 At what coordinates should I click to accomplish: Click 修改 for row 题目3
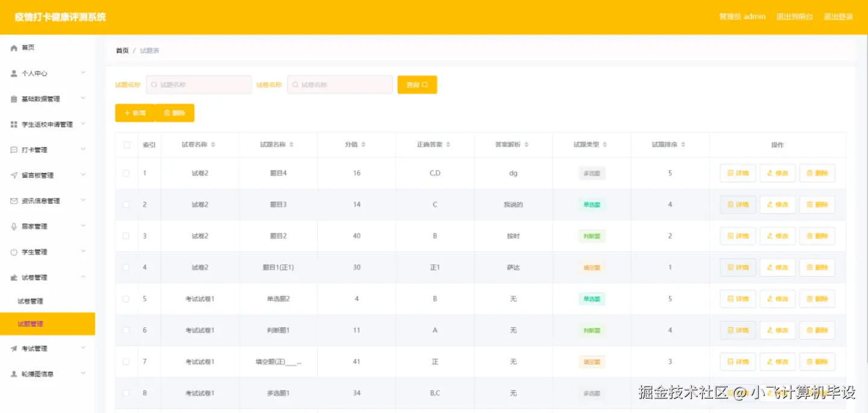(778, 204)
